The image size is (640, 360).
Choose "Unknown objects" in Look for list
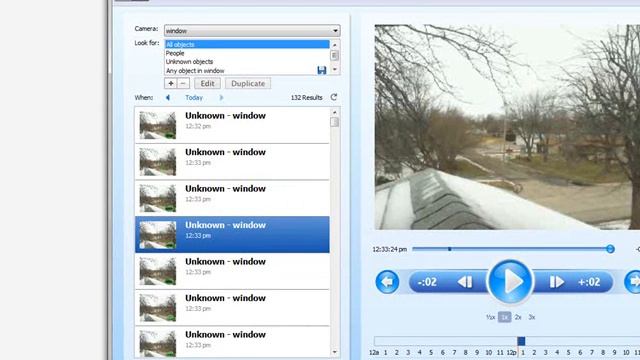247,62
